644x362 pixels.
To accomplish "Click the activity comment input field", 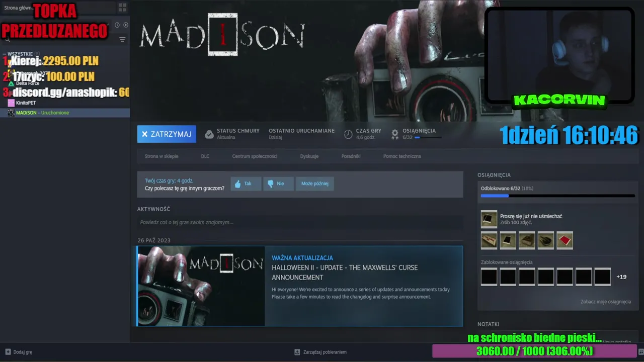I will point(300,222).
